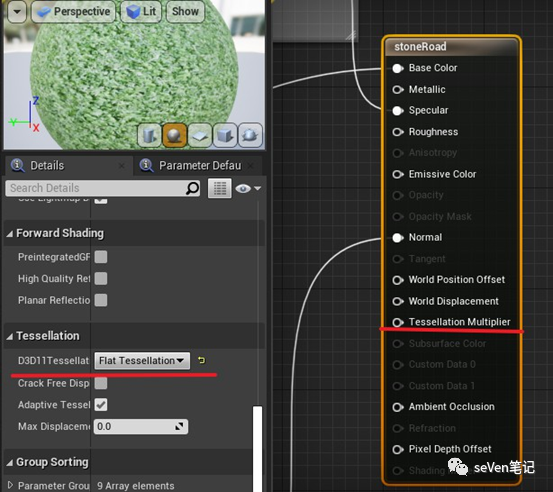Open the eye view options in Details
Image resolution: width=553 pixels, height=492 pixels.
pos(248,188)
